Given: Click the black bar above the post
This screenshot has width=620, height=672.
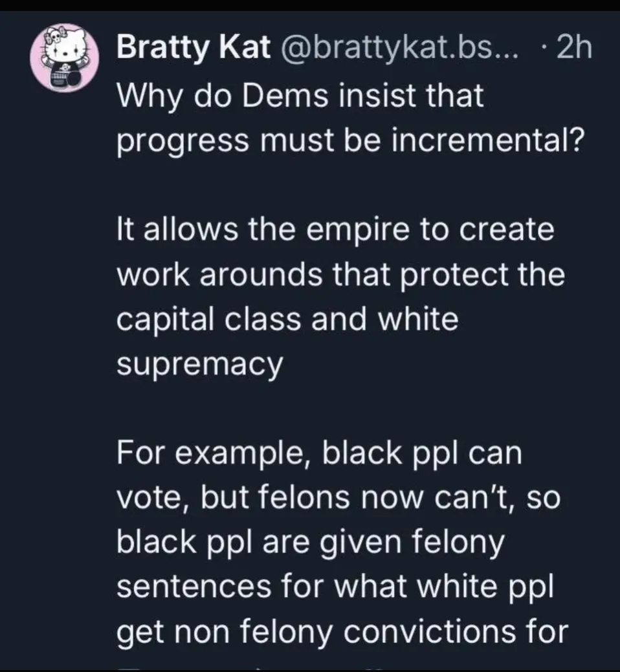Looking at the screenshot, I should (x=310, y=6).
